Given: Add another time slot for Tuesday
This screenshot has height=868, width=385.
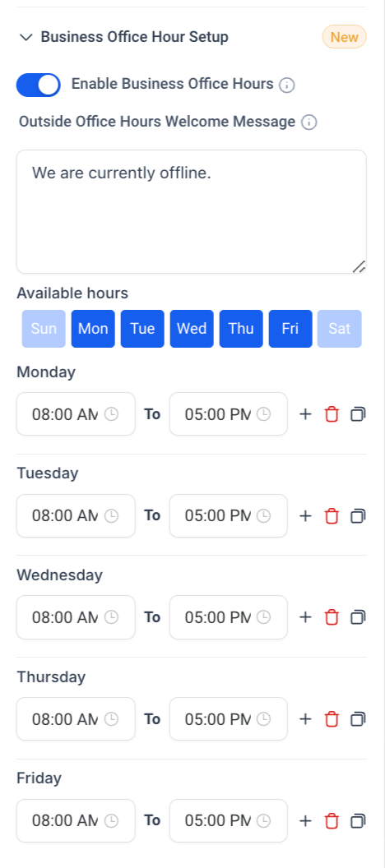Looking at the screenshot, I should pos(305,516).
